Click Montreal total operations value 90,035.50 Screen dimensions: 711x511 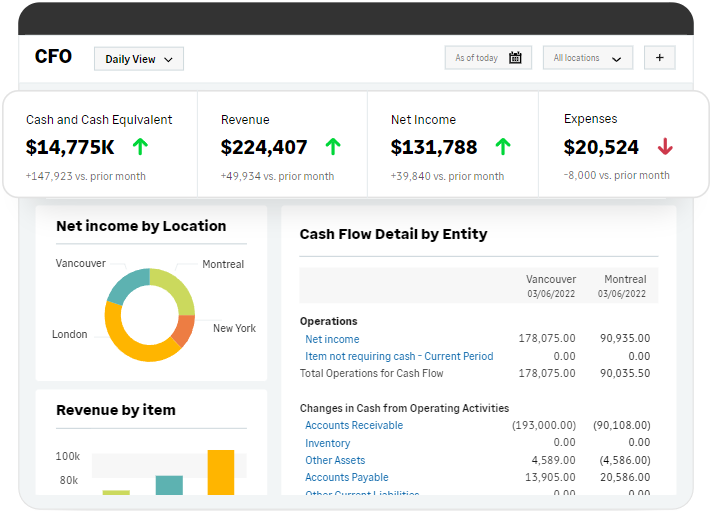click(x=625, y=373)
